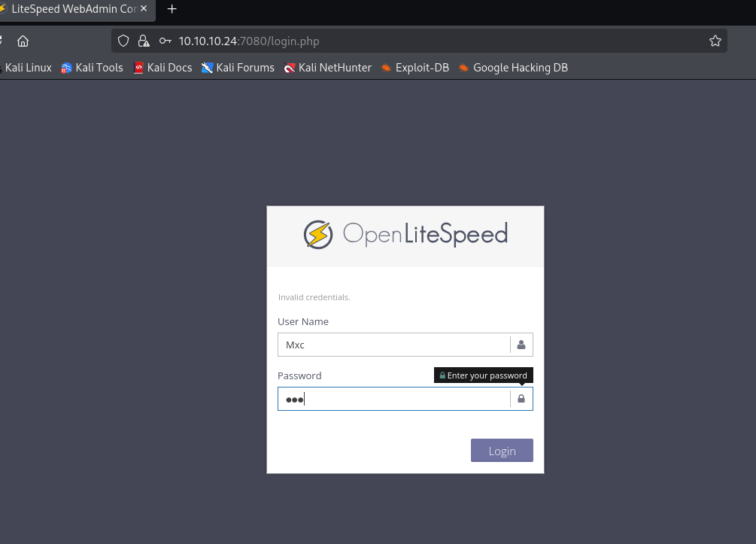The image size is (756, 544).
Task: Open the Kali Forums bookmark
Action: coord(238,68)
